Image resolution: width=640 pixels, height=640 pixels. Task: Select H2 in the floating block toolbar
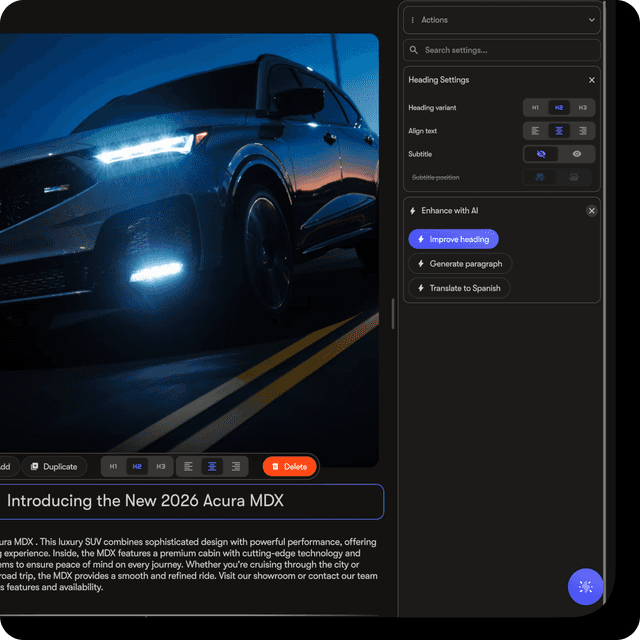pyautogui.click(x=137, y=467)
